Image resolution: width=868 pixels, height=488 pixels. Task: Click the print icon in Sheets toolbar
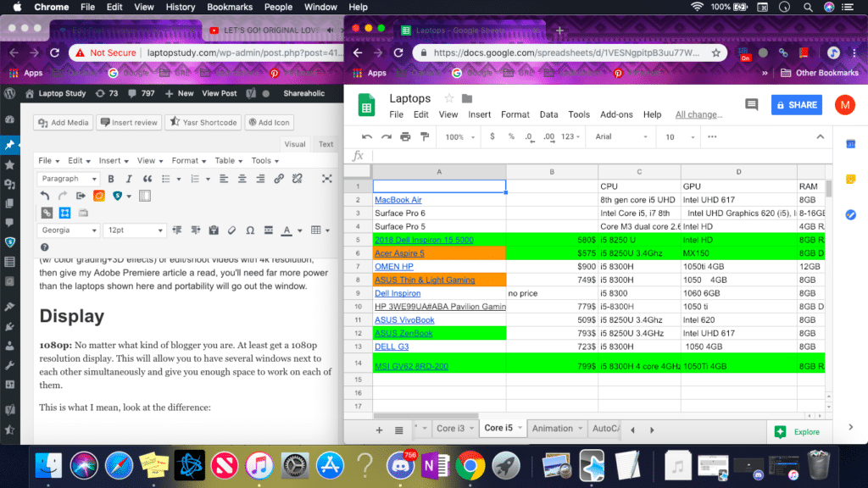point(405,136)
